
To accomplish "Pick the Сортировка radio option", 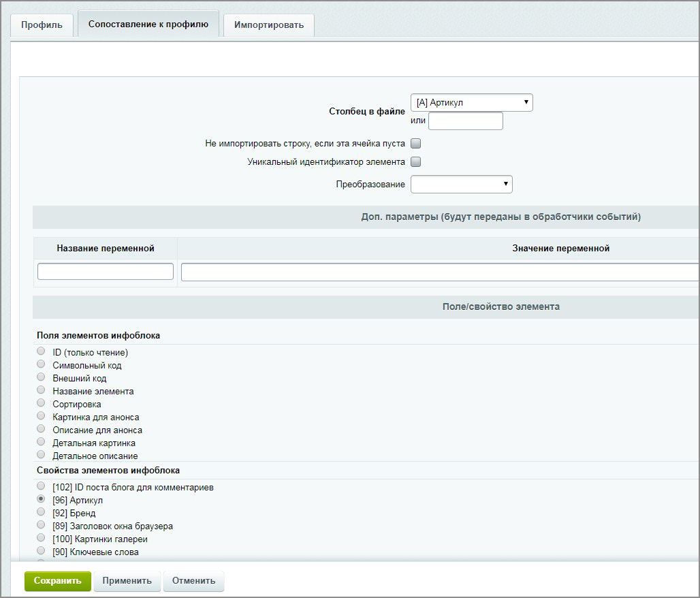I will [x=41, y=403].
